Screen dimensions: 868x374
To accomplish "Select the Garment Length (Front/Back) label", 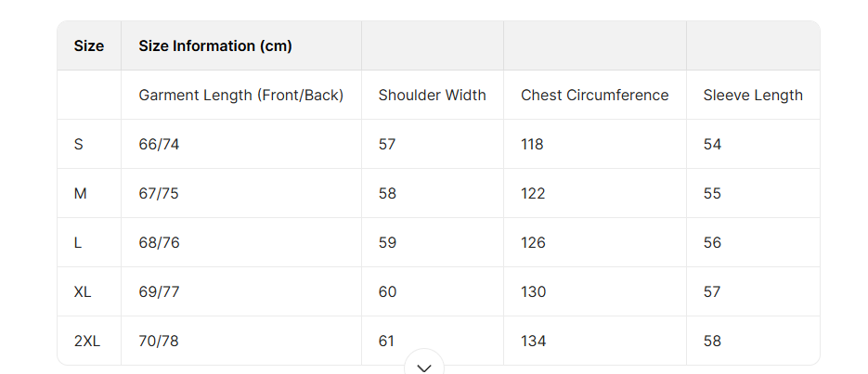I will point(241,95).
